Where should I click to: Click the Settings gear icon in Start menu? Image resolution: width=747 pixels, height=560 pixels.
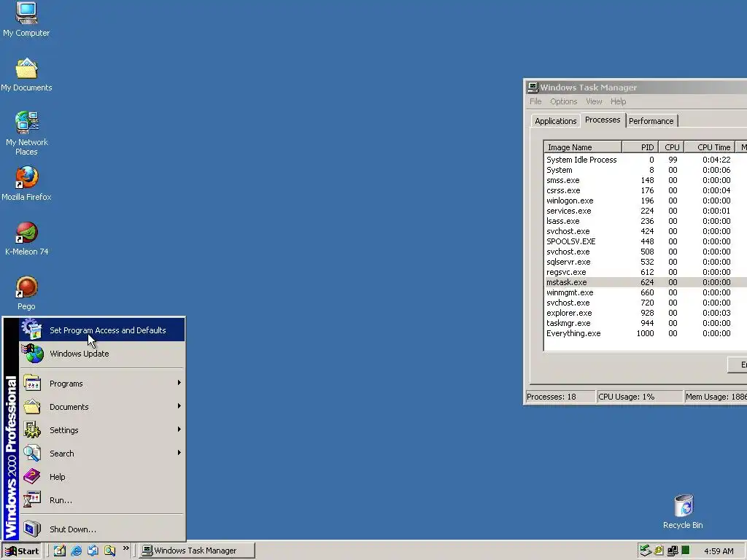pyautogui.click(x=32, y=430)
